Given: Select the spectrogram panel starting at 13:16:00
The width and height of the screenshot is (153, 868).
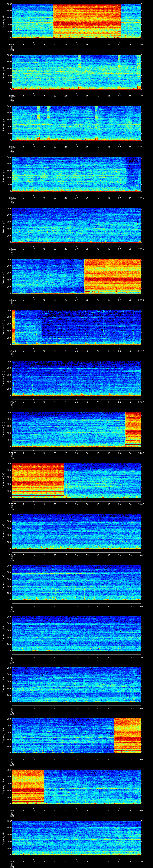Looking at the screenshot, I should pos(76,123).
